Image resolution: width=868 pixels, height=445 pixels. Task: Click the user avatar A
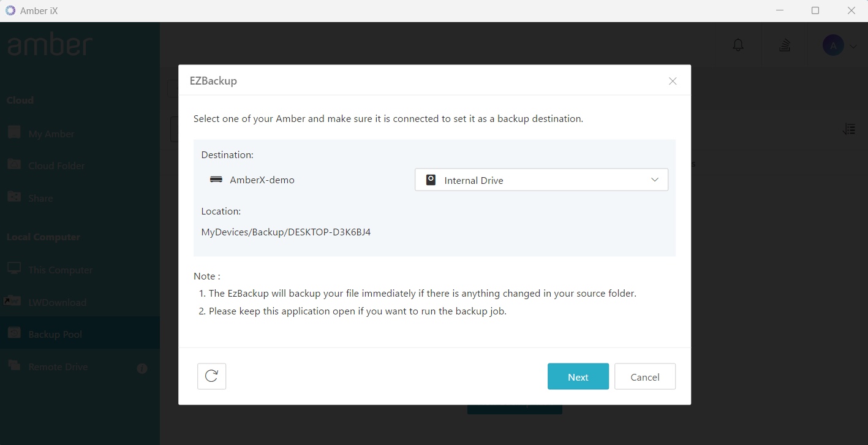pos(833,45)
